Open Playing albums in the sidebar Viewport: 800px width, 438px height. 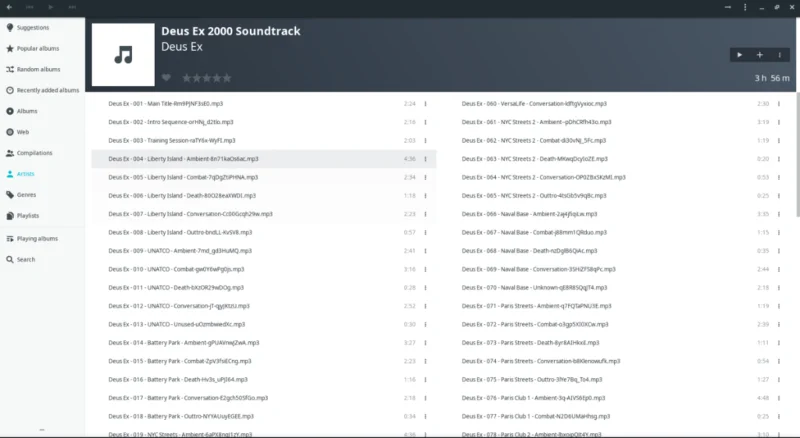[x=42, y=239]
